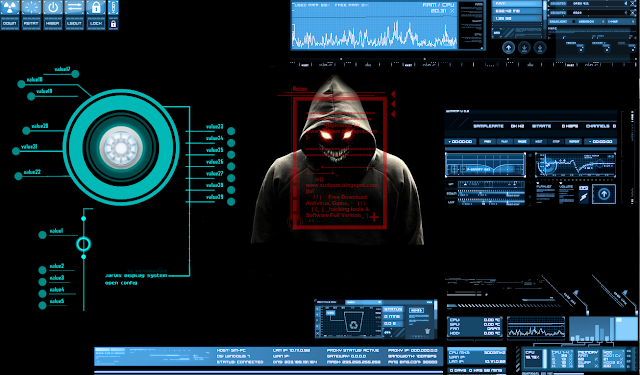
Task: Click the hollow ring on the vertical line
Action: (x=83, y=244)
